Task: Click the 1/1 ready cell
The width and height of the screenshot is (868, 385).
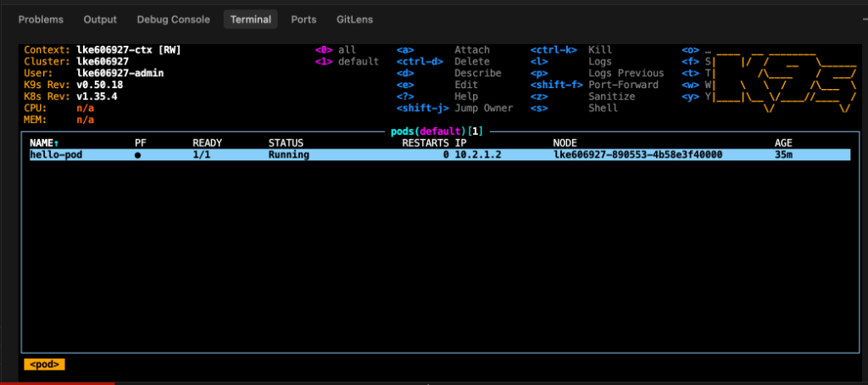Action: [202, 154]
